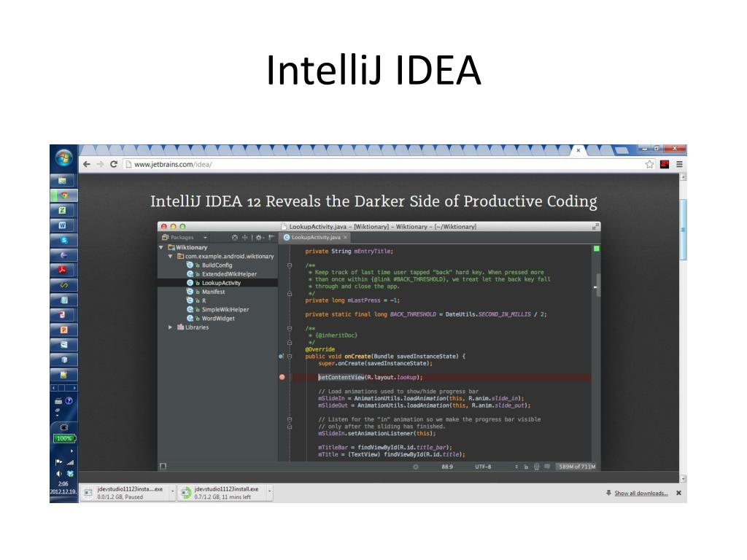This screenshot has width=747, height=560.
Task: Click the collapse-all icon in Packages panel
Action: pyautogui.click(x=245, y=237)
